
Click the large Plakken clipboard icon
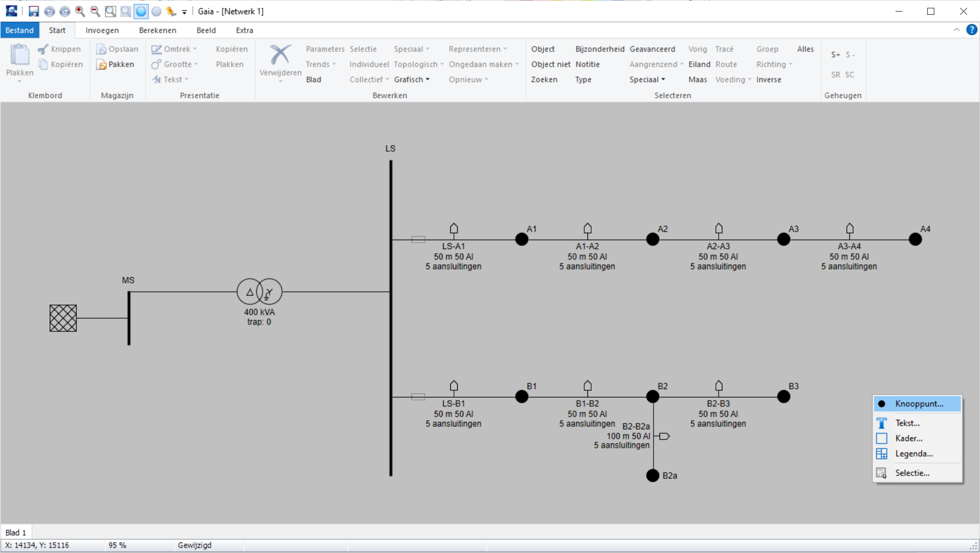tap(20, 55)
